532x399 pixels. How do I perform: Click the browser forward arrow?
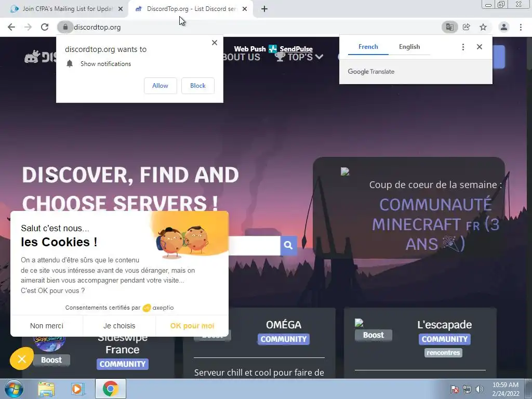(28, 27)
